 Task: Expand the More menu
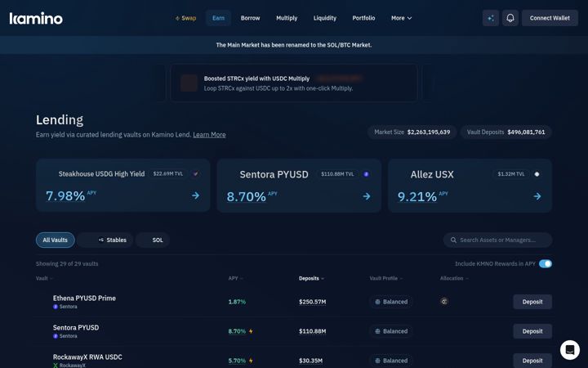pyautogui.click(x=401, y=18)
